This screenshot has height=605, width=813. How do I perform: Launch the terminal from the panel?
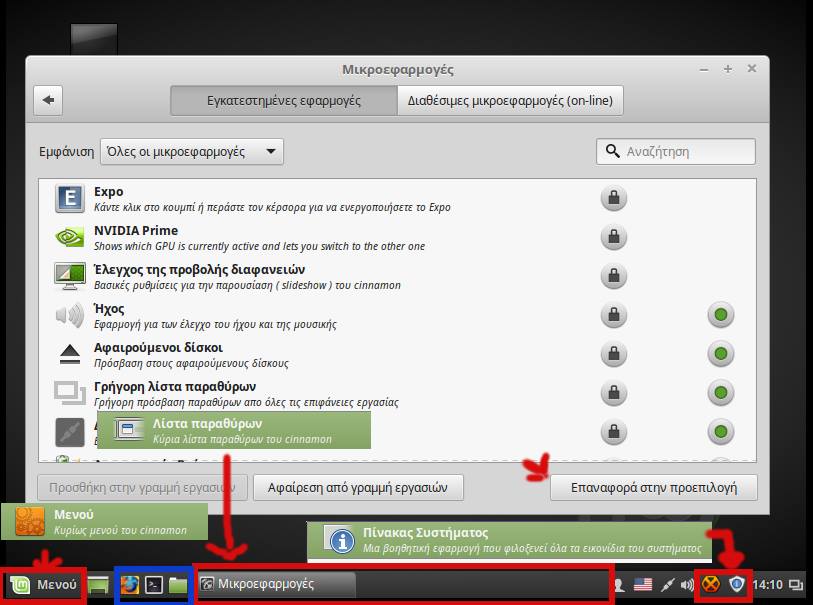(154, 584)
